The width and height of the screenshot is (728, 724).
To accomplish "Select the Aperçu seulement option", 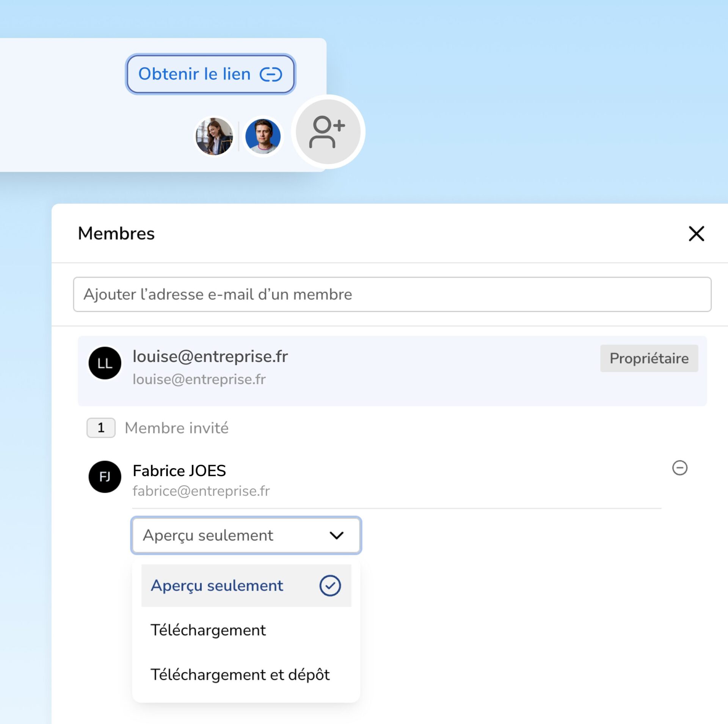I will point(217,586).
